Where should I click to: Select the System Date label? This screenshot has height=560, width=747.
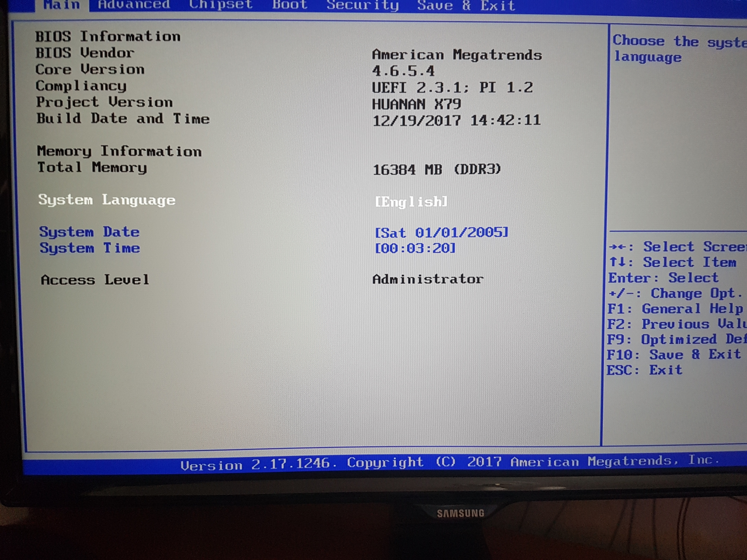(x=89, y=232)
